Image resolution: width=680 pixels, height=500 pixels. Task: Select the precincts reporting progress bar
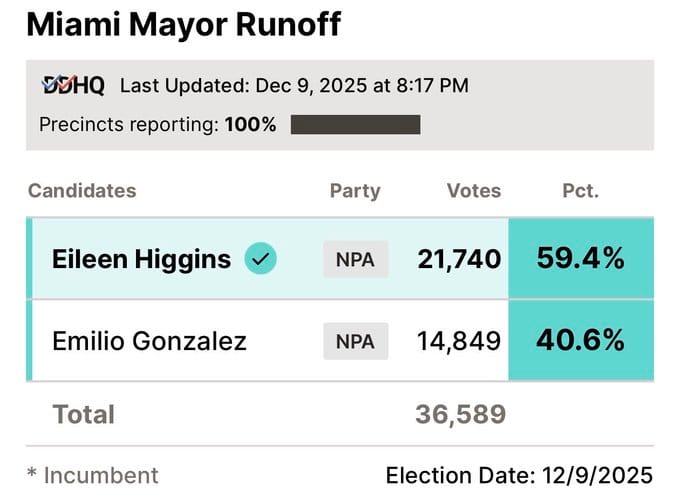tap(355, 125)
